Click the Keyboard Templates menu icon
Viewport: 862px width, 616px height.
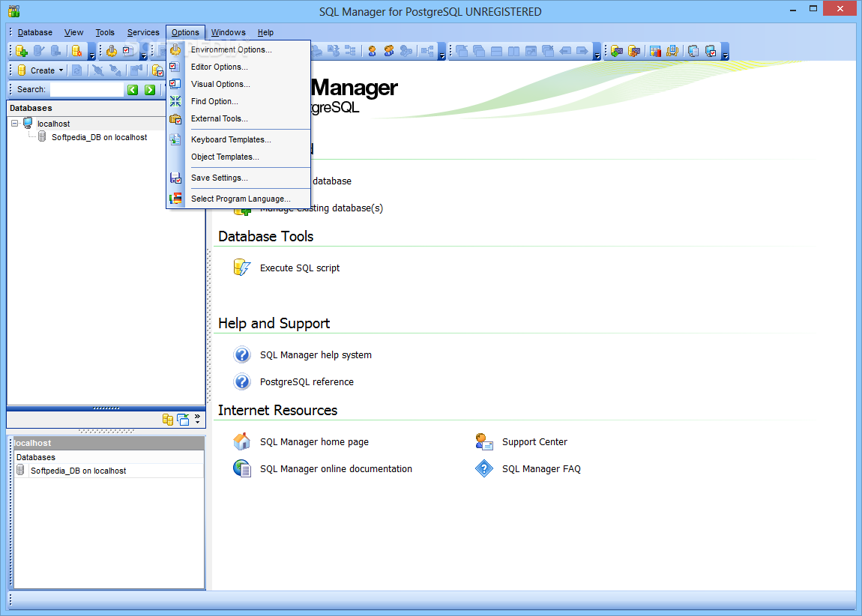pos(175,139)
